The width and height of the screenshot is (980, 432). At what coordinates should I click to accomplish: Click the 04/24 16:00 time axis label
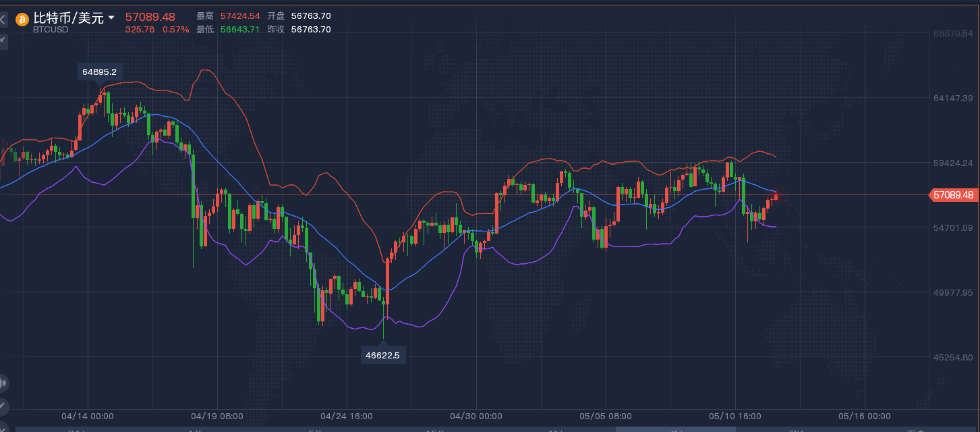click(346, 416)
